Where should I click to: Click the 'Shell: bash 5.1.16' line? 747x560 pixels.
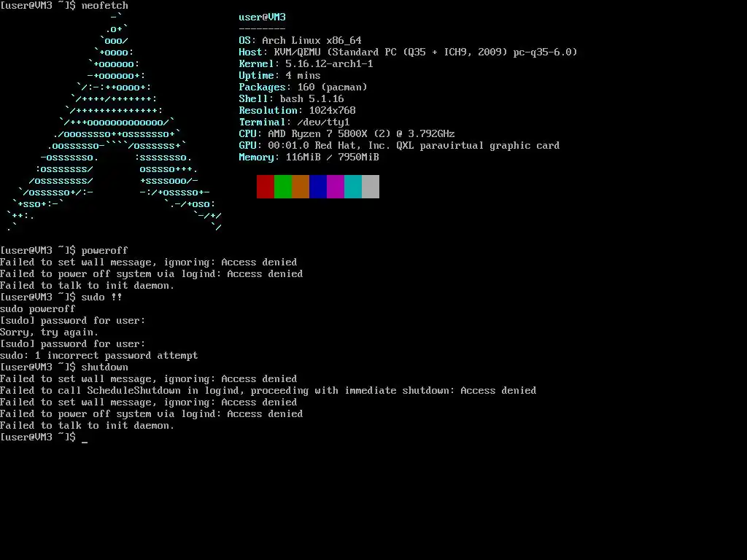(291, 98)
